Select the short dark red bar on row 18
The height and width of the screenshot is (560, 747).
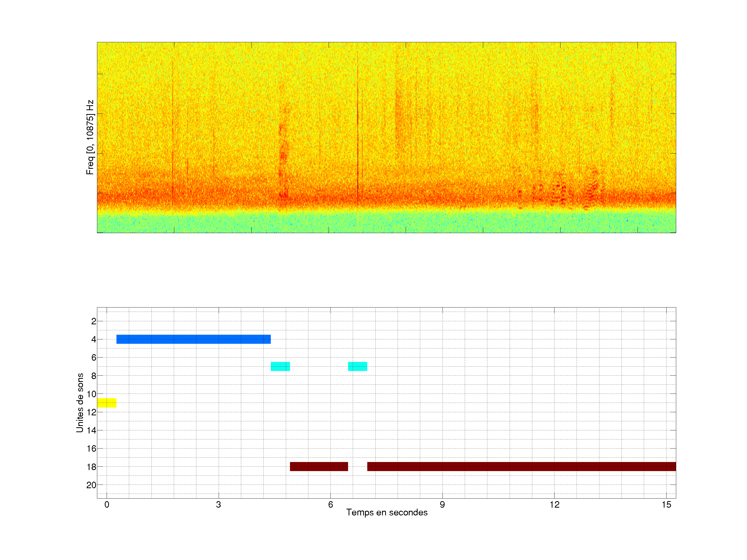click(x=319, y=466)
